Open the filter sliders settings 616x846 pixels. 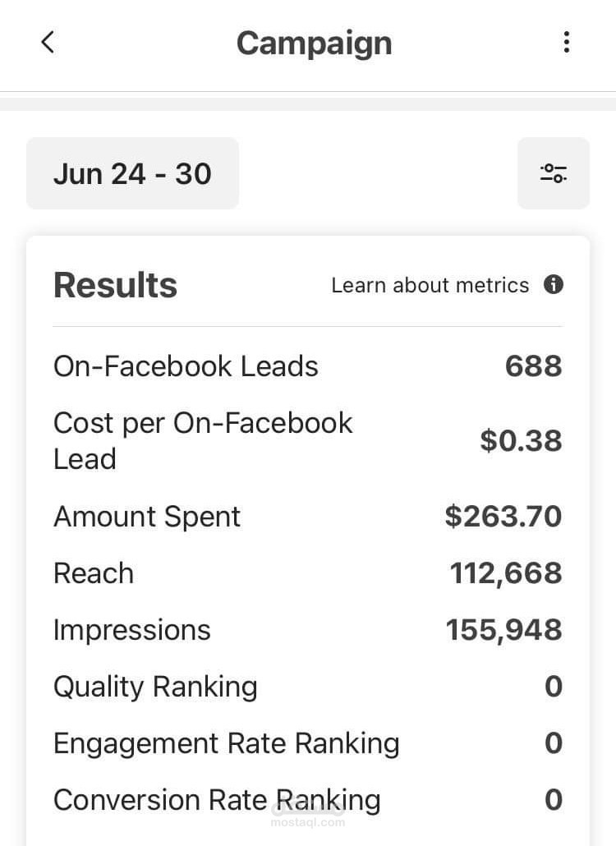(x=553, y=173)
